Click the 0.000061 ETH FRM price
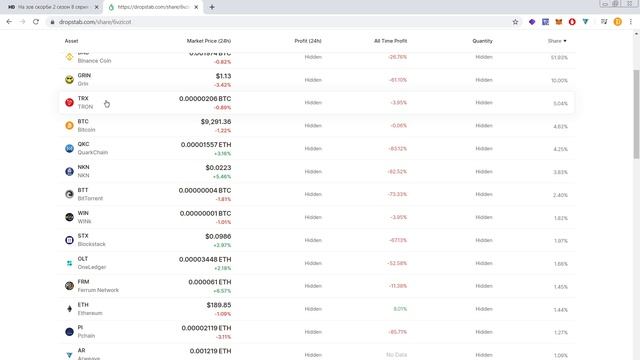This screenshot has height=360, width=640. [210, 282]
